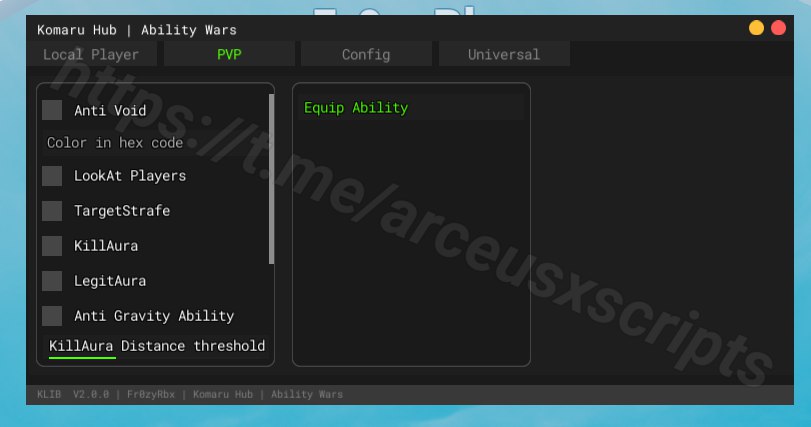Click the Komaru Hub | Ability Wars title
Screen dimensions: 811x427
pyautogui.click(x=137, y=30)
